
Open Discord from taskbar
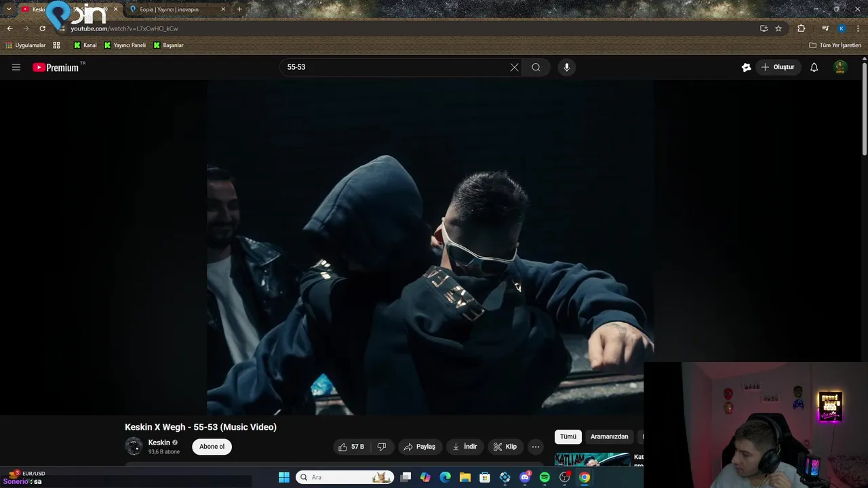tap(525, 477)
